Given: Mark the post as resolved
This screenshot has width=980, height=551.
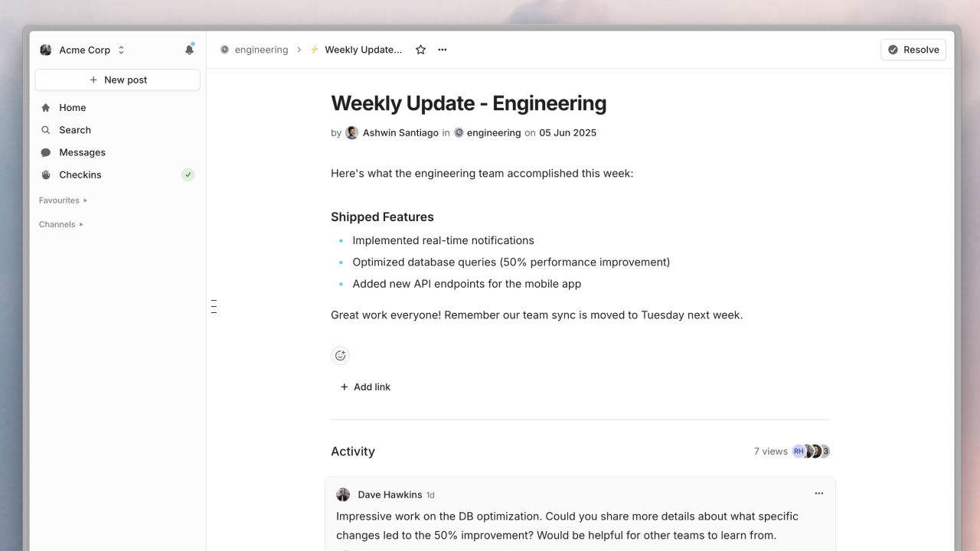Looking at the screenshot, I should [913, 50].
